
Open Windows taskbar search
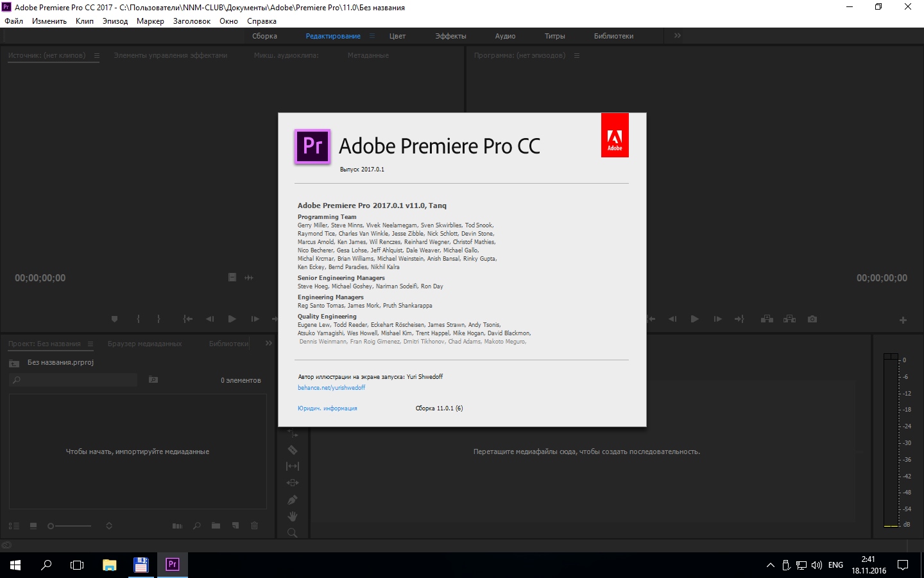point(46,565)
